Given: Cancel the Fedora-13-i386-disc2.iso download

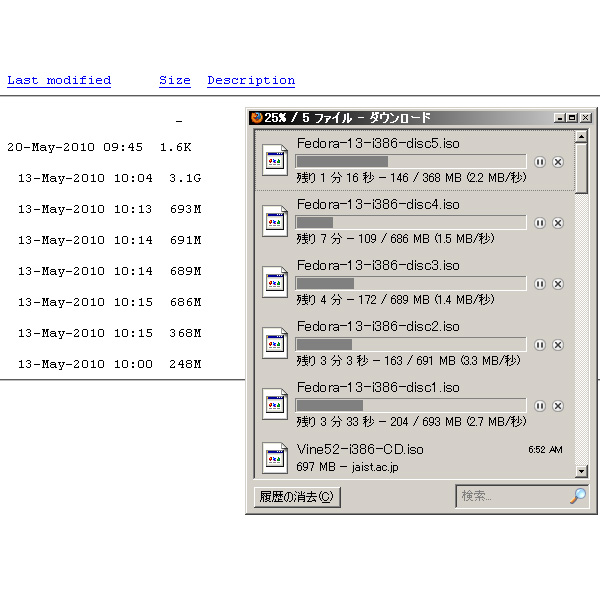Looking at the screenshot, I should [x=558, y=345].
